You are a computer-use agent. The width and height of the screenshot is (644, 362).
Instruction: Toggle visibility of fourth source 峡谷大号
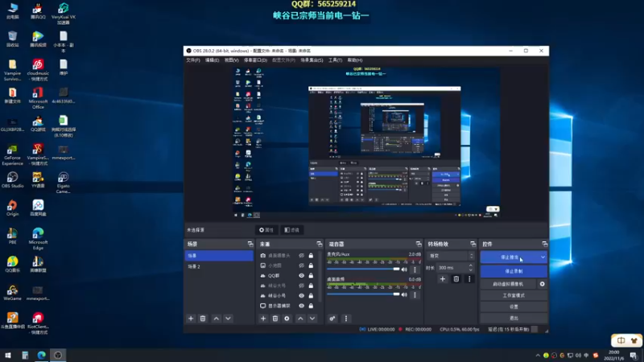coord(301,286)
